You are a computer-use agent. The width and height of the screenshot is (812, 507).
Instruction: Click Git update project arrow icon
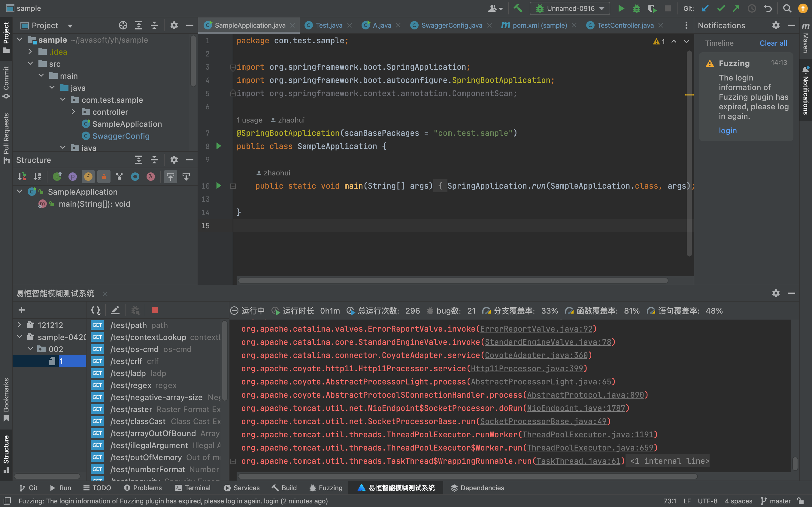point(705,8)
